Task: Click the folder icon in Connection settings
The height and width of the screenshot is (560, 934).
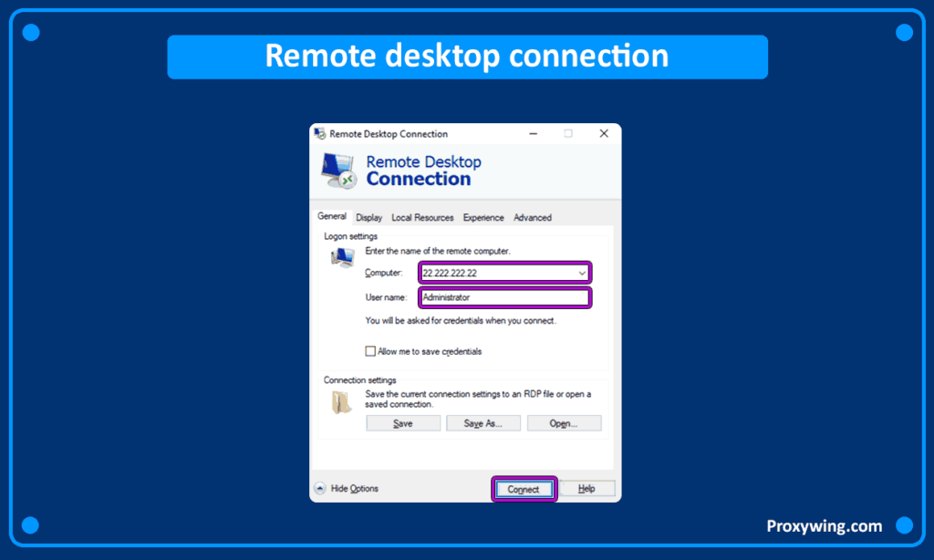Action: [x=342, y=402]
